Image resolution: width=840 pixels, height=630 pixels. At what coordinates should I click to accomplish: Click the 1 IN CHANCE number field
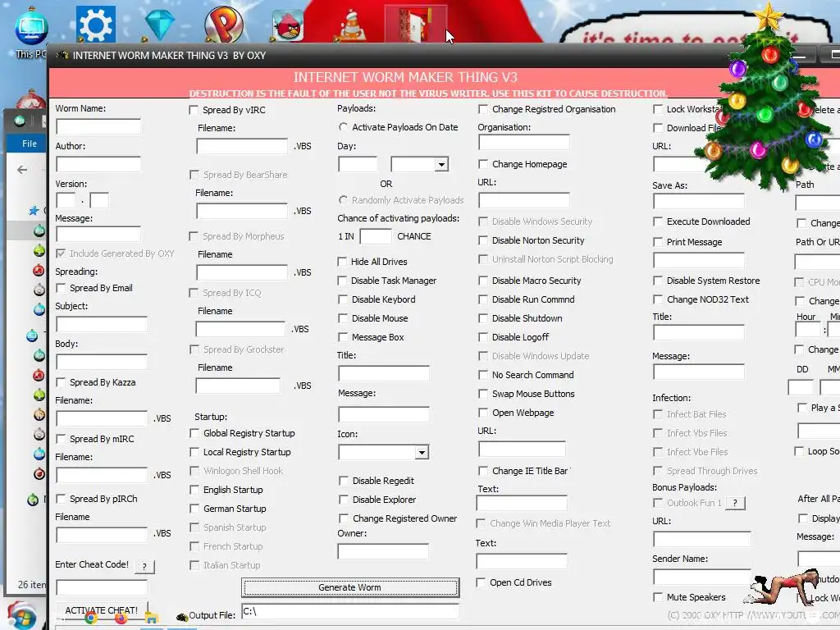(376, 236)
